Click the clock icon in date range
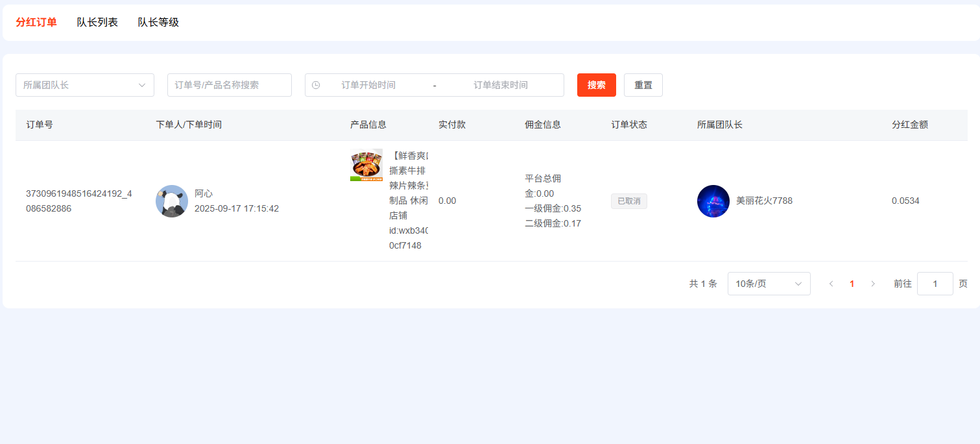Image resolution: width=980 pixels, height=444 pixels. (316, 85)
